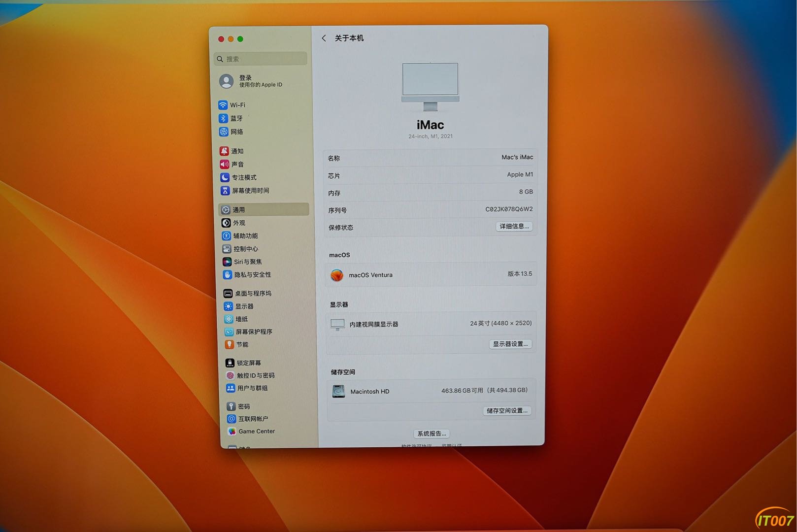This screenshot has height=532, width=797.
Task: Open Displays (显示器) sidebar icon
Action: click(228, 306)
